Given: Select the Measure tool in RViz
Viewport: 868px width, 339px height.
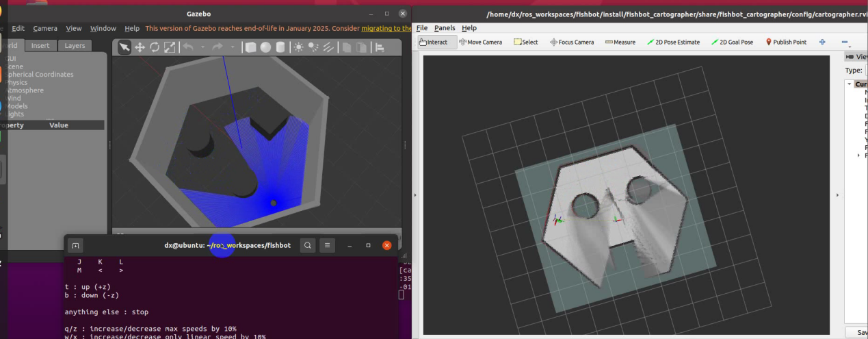Looking at the screenshot, I should click(620, 42).
